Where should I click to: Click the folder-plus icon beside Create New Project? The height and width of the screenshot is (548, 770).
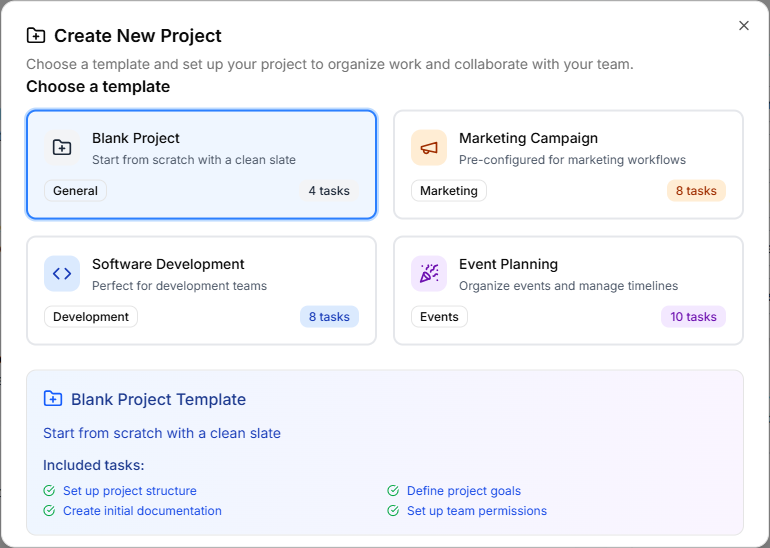click(36, 36)
